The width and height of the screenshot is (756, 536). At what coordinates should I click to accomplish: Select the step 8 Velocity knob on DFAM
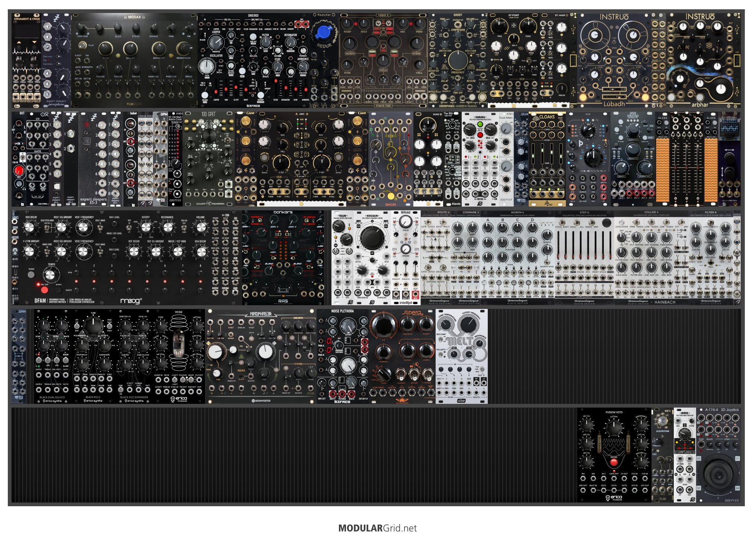click(x=201, y=290)
